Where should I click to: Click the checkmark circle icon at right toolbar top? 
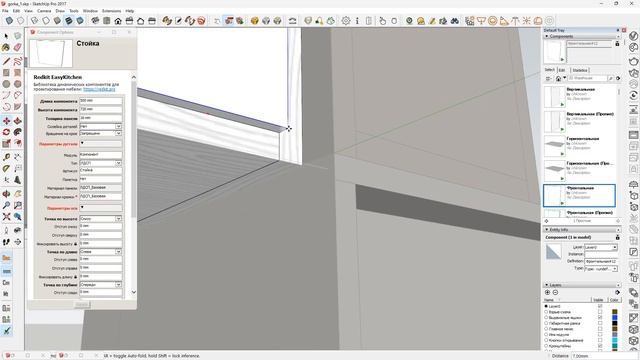click(633, 36)
